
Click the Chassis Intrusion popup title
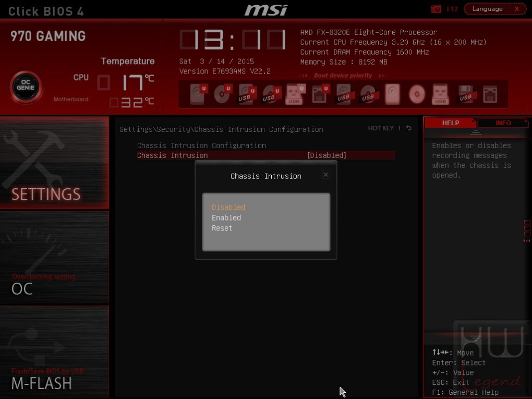pos(265,176)
